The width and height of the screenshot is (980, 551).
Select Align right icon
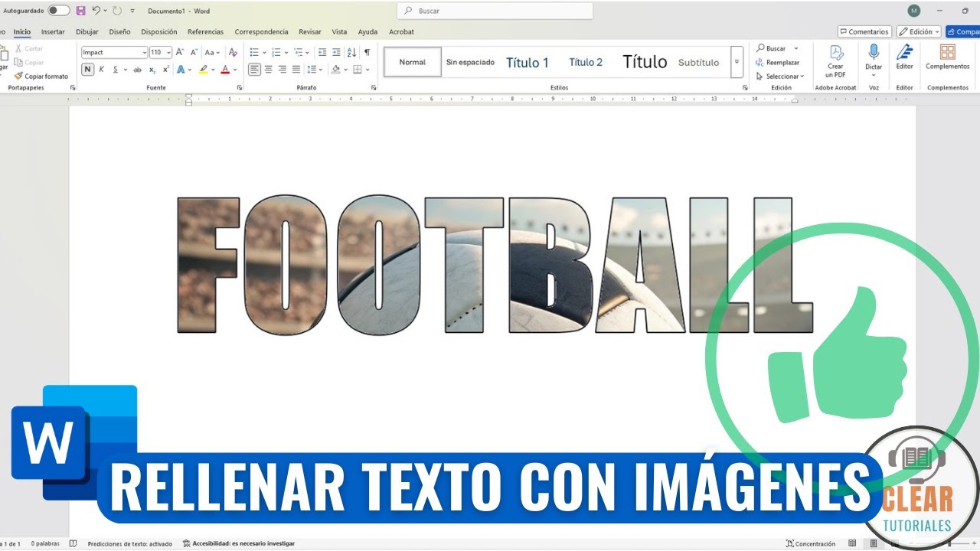click(283, 70)
